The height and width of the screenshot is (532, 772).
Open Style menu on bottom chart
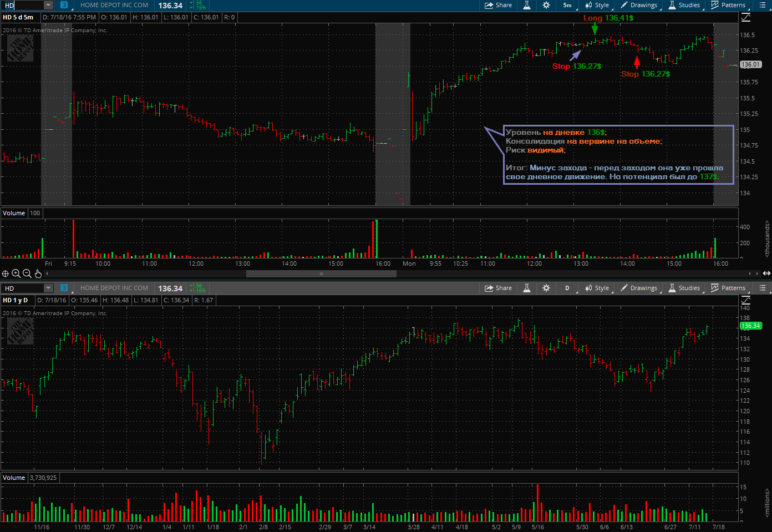click(x=597, y=288)
